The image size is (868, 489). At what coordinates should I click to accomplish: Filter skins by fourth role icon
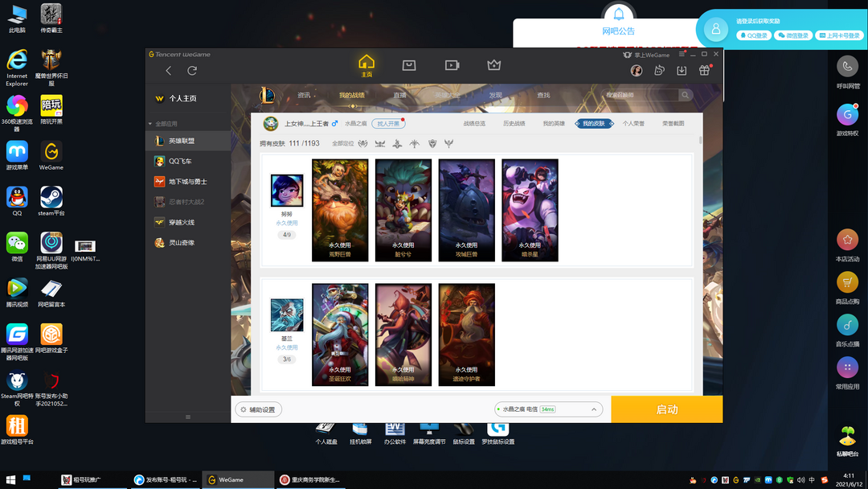pos(415,143)
